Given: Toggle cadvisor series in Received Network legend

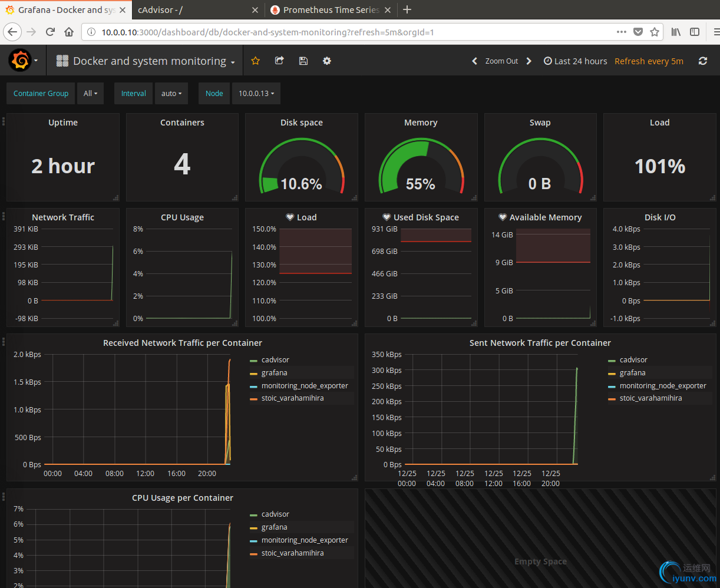Looking at the screenshot, I should pyautogui.click(x=275, y=359).
